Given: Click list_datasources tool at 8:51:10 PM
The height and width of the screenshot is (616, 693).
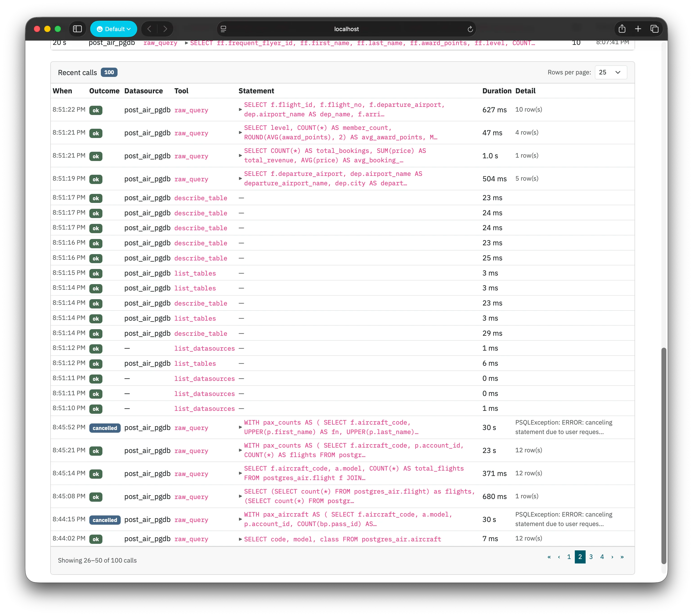Looking at the screenshot, I should [x=204, y=409].
